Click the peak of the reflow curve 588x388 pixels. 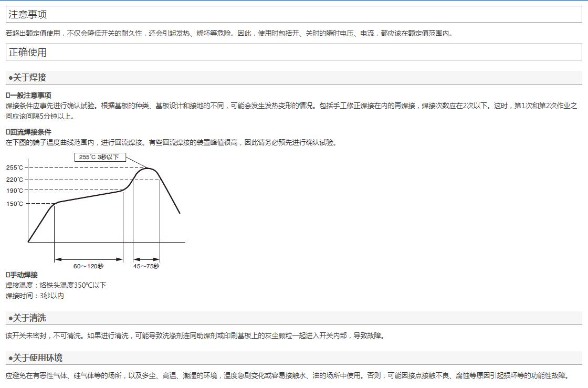148,169
